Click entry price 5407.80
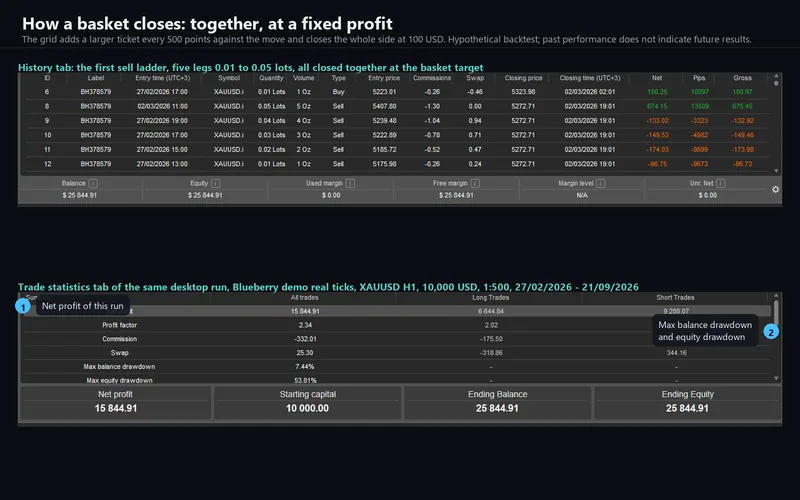 coord(384,106)
